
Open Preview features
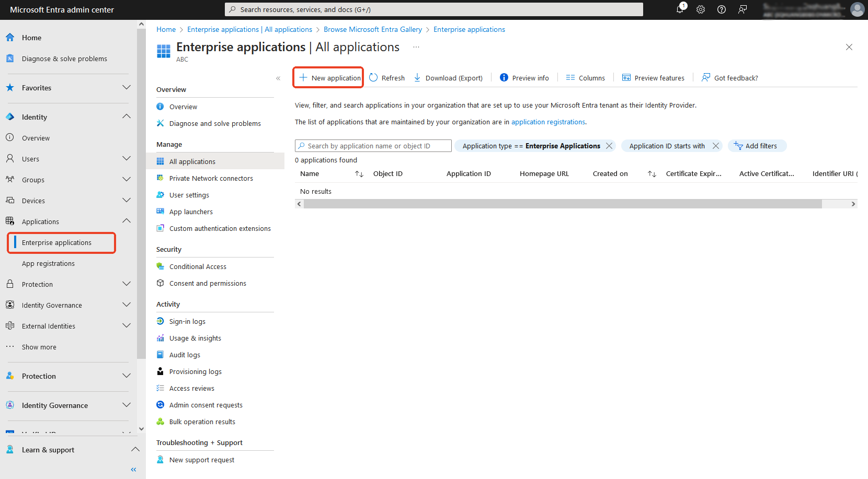point(653,78)
